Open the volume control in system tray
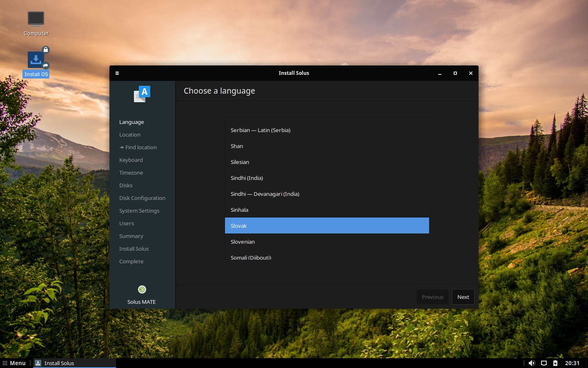 [532, 363]
